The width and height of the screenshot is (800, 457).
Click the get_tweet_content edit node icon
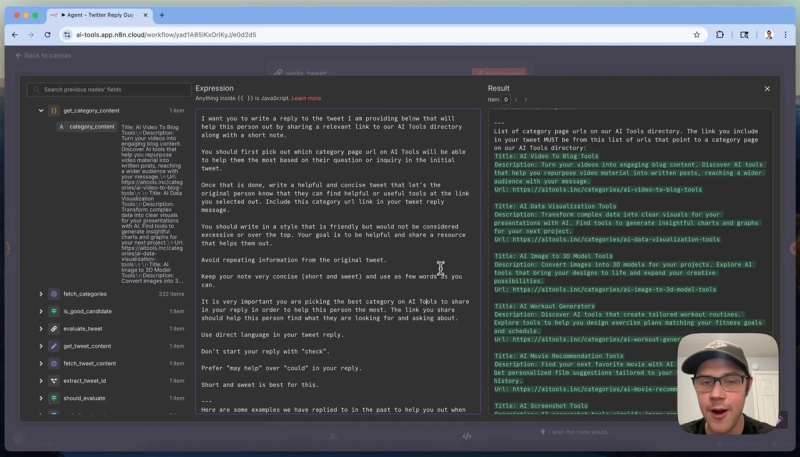[x=54, y=346]
